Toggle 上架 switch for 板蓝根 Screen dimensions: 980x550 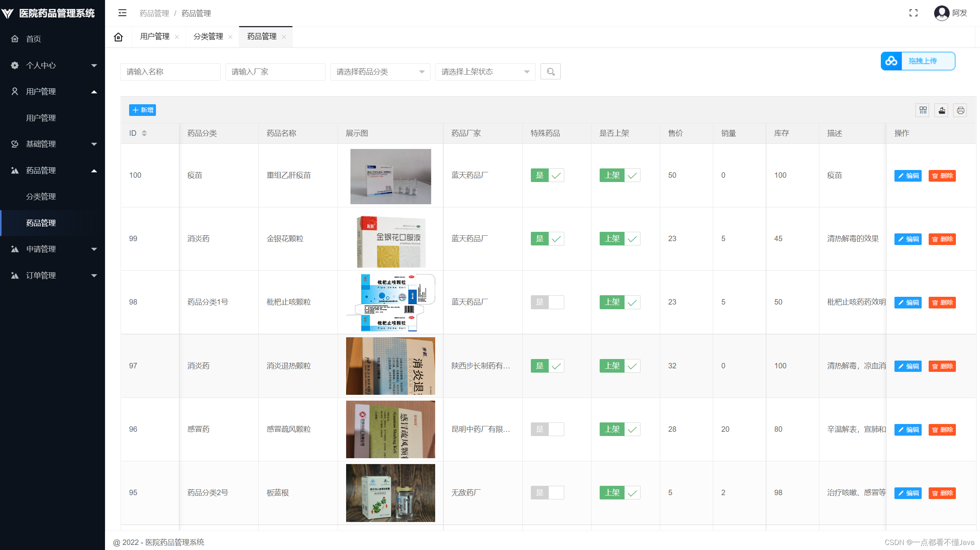[x=620, y=493]
